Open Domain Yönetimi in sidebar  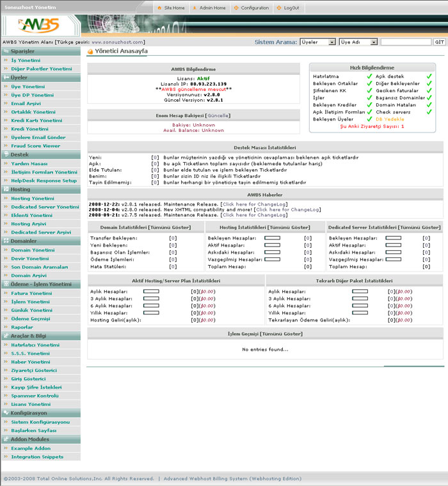(x=33, y=250)
